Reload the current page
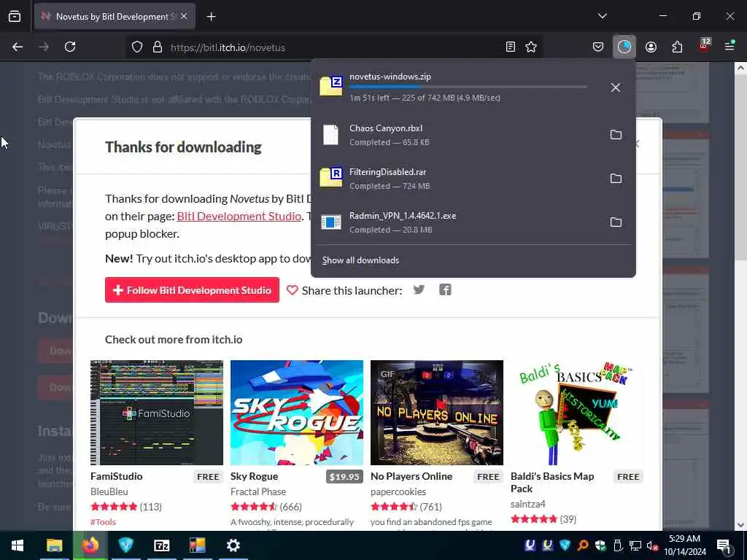The image size is (747, 560). pos(70,47)
